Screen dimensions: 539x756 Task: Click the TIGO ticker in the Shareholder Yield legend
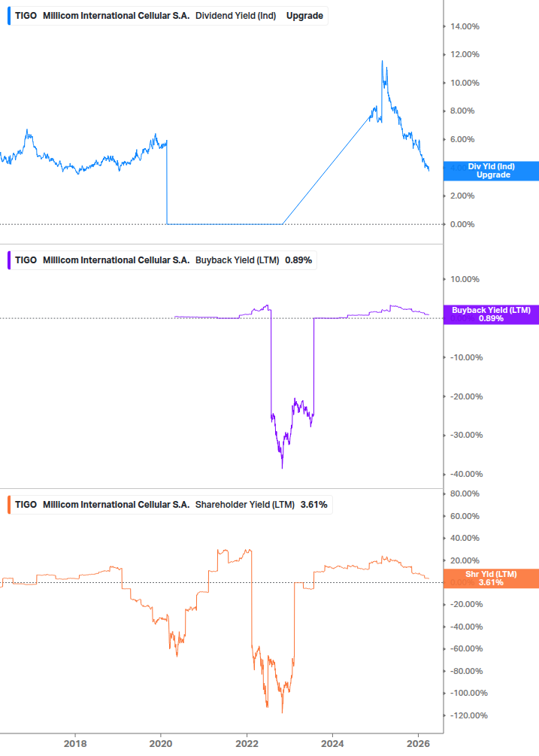click(x=26, y=505)
